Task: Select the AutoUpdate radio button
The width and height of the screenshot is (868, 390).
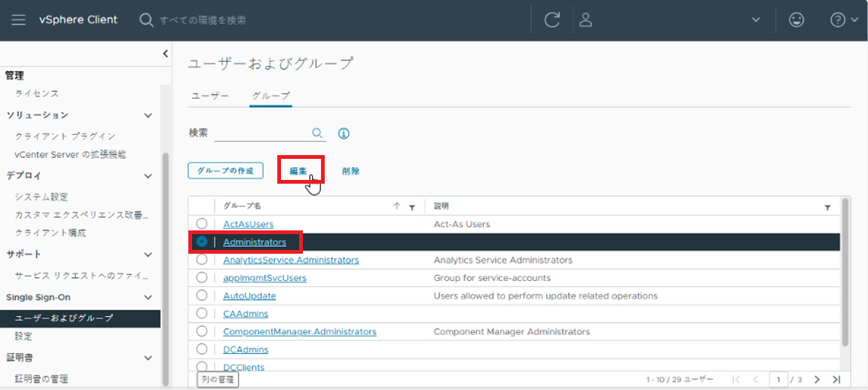Action: (x=202, y=295)
